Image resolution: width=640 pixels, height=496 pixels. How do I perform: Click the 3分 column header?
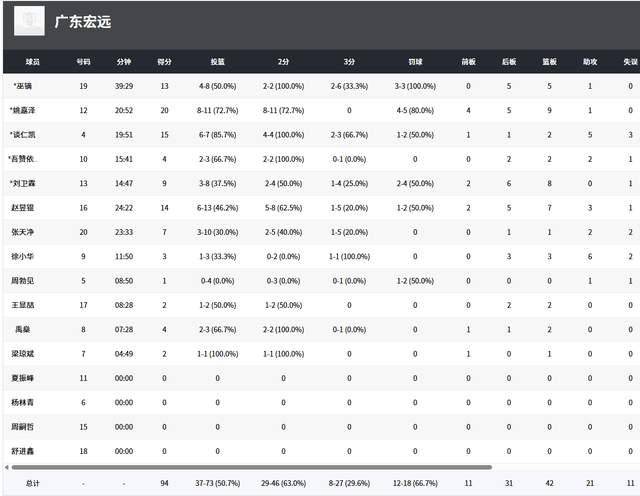(x=348, y=61)
